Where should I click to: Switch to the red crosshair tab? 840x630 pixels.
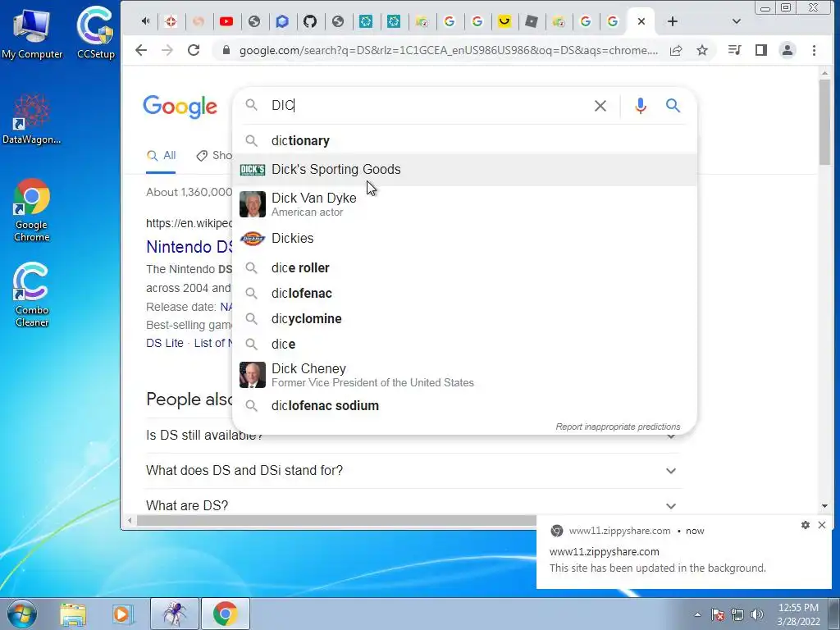171,21
